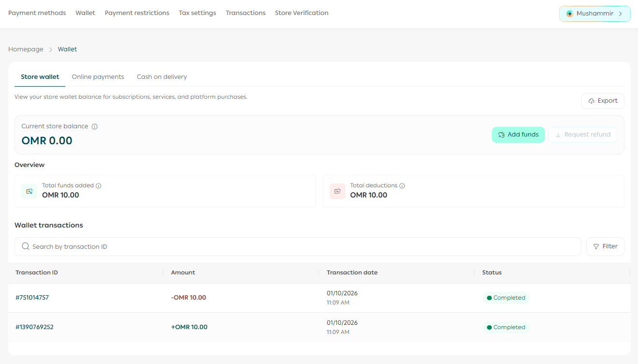
Task: Click the +OMR 10.00 amount cell
Action: [x=189, y=327]
